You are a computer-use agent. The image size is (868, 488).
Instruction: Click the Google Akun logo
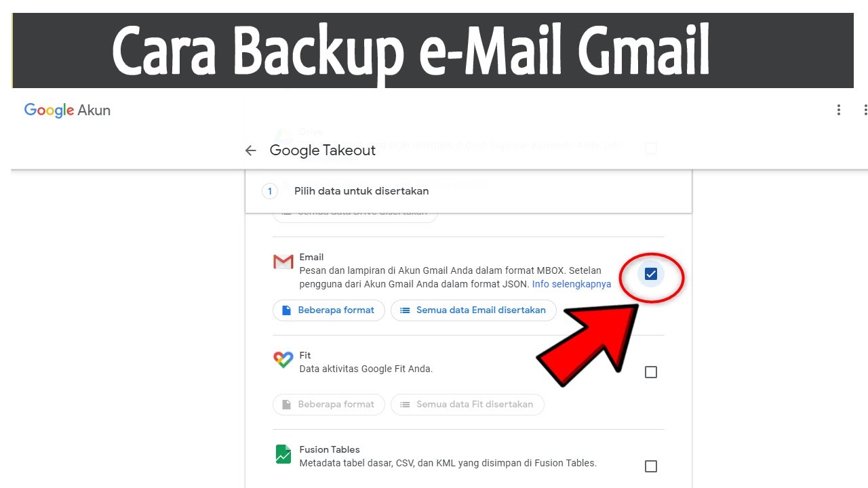point(67,110)
